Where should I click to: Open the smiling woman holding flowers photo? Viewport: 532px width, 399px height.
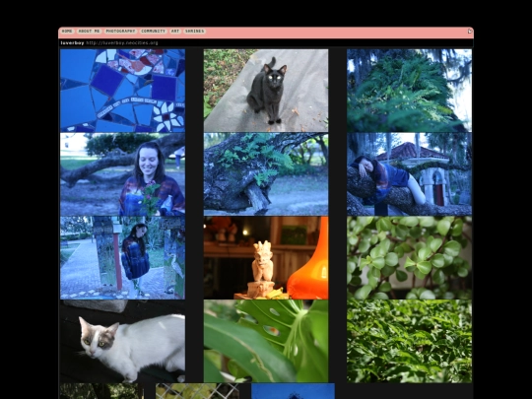[122, 174]
